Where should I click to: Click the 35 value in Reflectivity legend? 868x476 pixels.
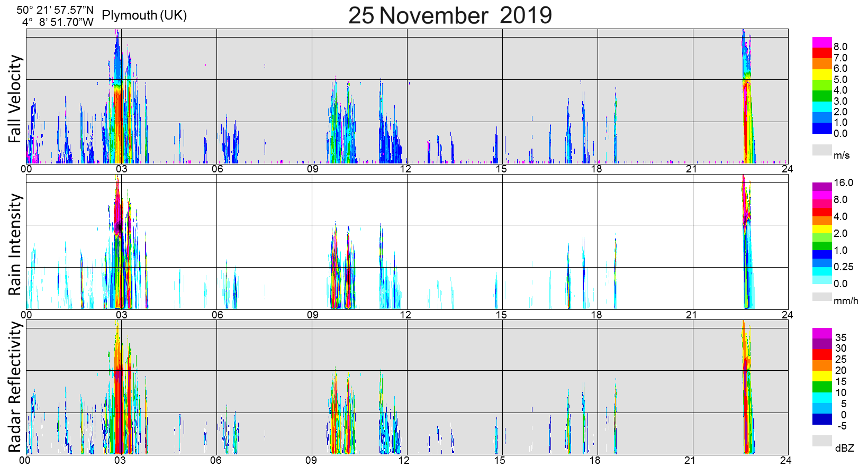coord(841,337)
